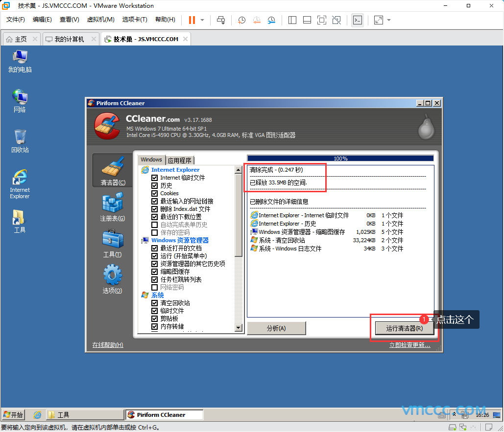Viewport: 504px width, 432px height.
Task: Uncheck Internet 临时文件 checkbox
Action: point(155,178)
